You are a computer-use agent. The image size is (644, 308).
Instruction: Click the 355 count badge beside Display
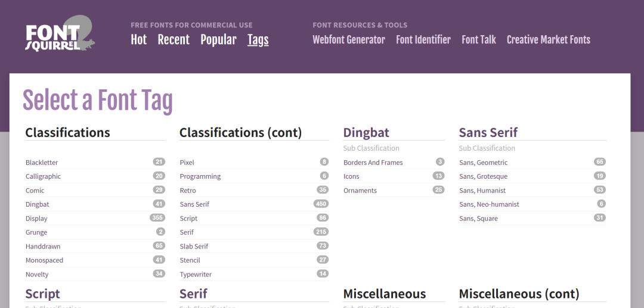point(157,218)
